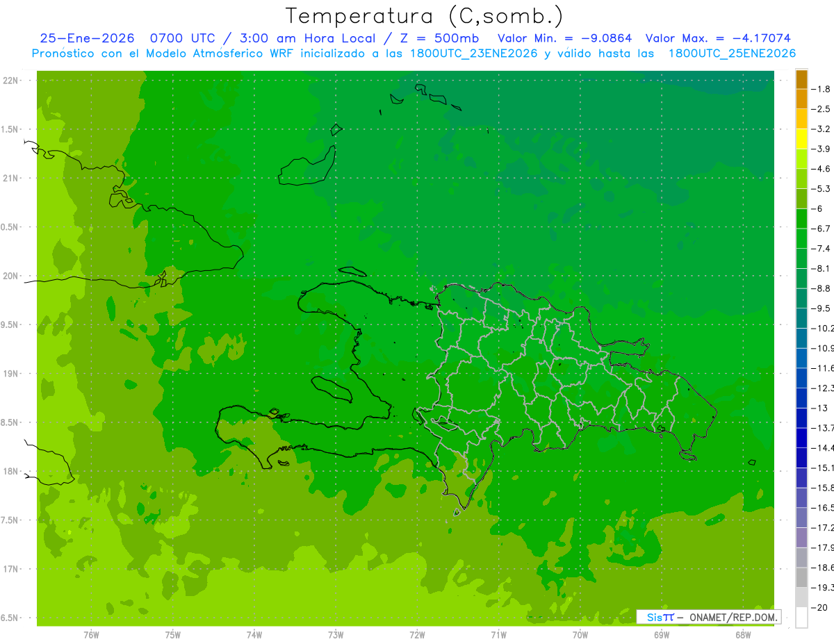Click the '71W' longitude axis label
Image resolution: width=834 pixels, height=644 pixels.
(x=498, y=635)
